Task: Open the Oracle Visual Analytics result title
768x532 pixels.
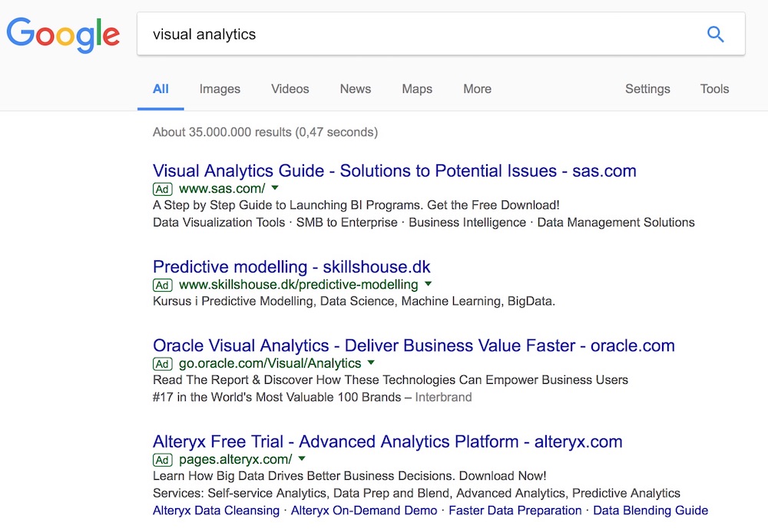Action: [413, 345]
